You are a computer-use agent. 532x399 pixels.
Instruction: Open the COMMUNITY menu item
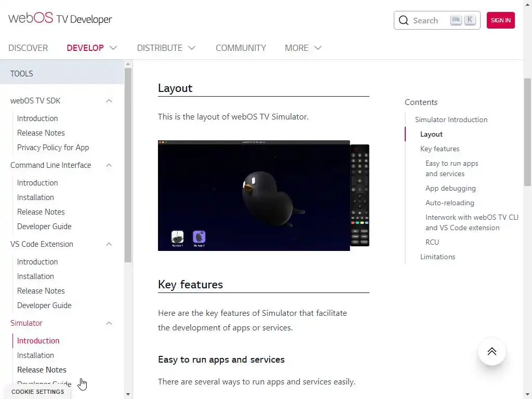tap(241, 48)
